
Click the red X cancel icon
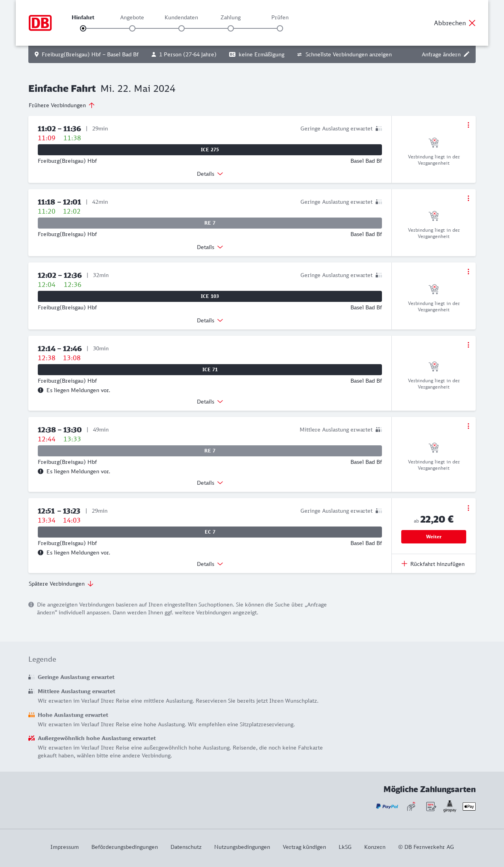coord(472,23)
